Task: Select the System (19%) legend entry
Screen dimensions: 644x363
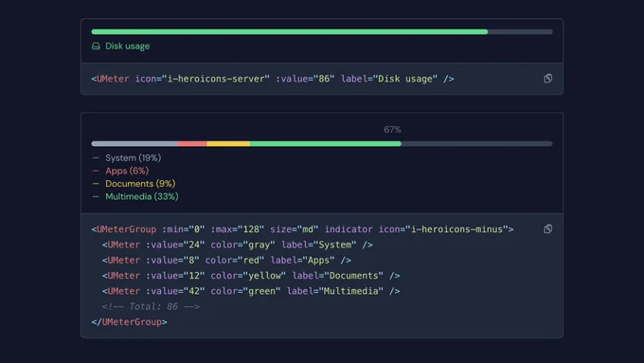Action: [134, 158]
